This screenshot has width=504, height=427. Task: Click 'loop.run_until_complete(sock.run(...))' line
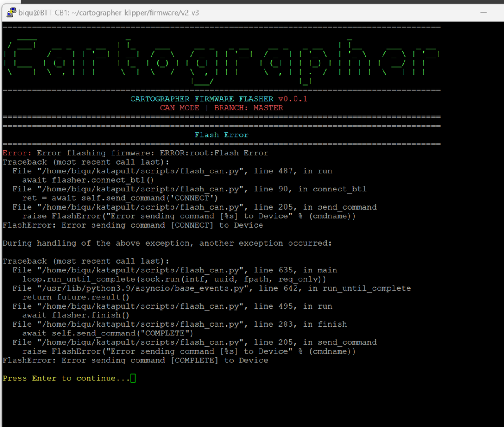174,279
